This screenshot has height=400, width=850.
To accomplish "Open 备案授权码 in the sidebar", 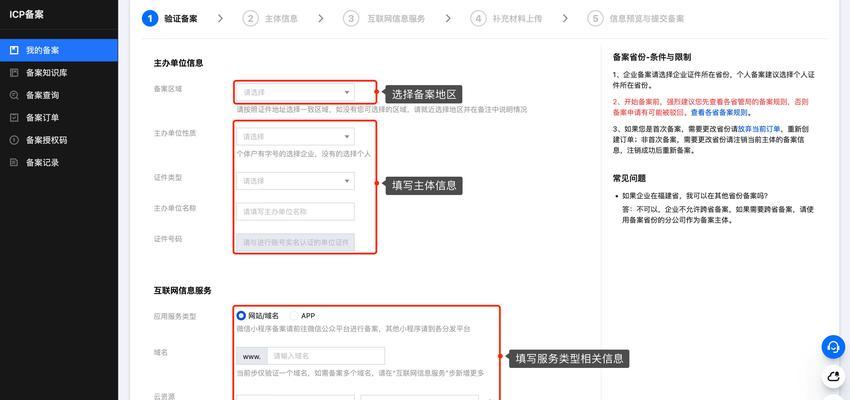I will [x=59, y=140].
